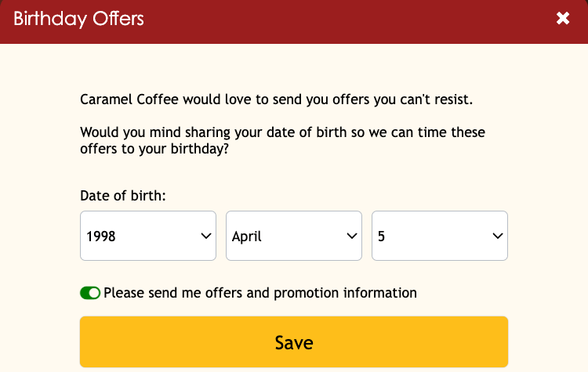Open the birth year dropdown showing 1998
588x372 pixels.
pos(147,236)
